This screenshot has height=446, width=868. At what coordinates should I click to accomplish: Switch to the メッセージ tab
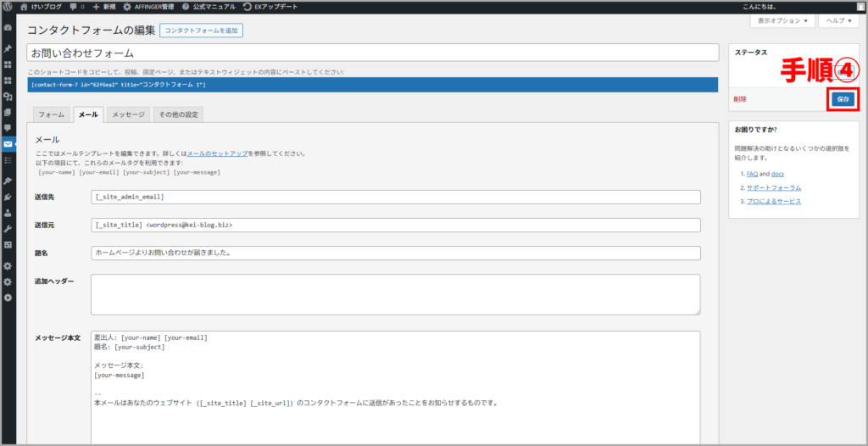click(129, 114)
